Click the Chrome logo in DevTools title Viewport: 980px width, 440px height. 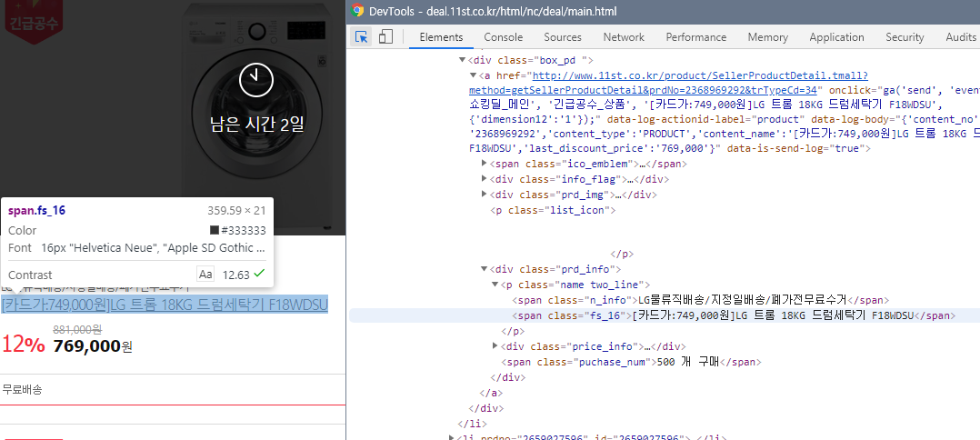(x=357, y=11)
